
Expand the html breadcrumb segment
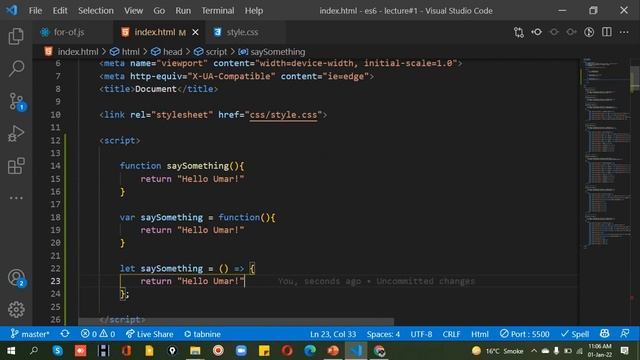[125, 52]
